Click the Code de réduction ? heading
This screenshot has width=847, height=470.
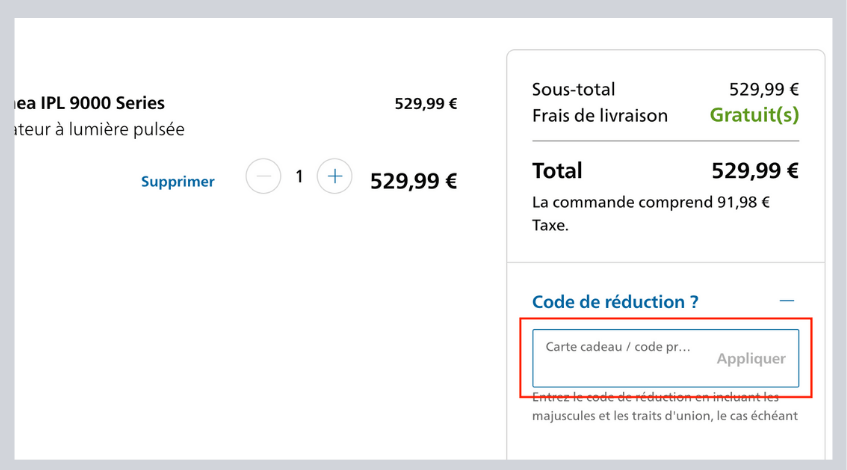[615, 301]
